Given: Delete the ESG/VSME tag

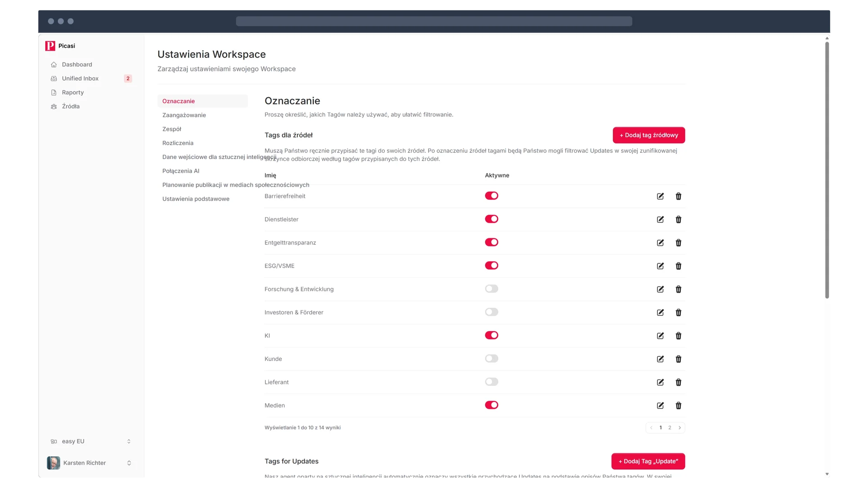Looking at the screenshot, I should pos(678,266).
